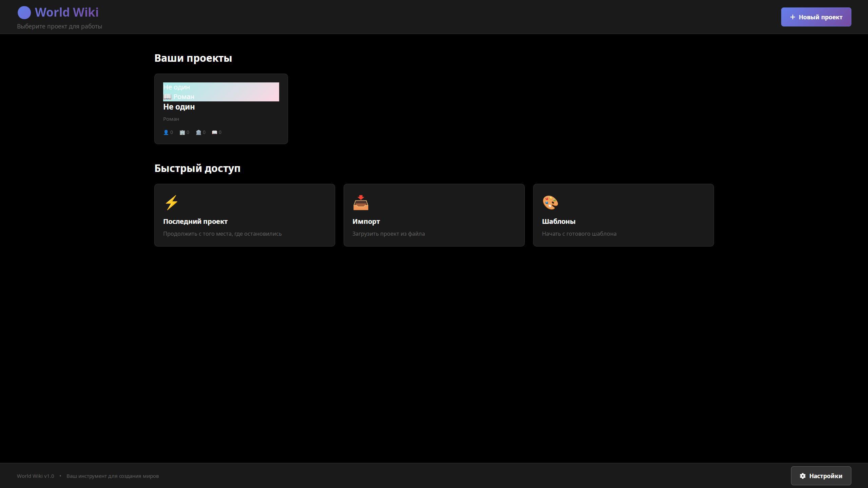Click the artist palette templates icon
The width and height of the screenshot is (868, 488).
tap(550, 202)
